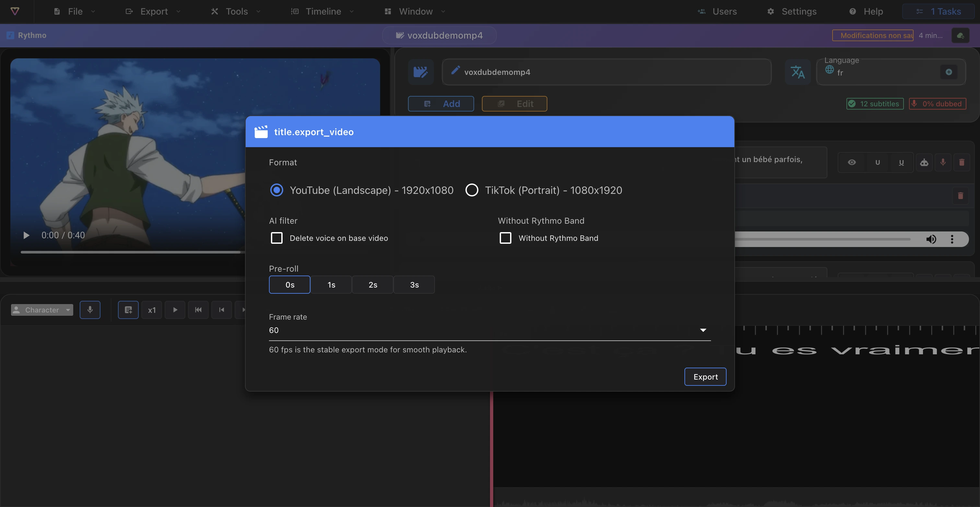Click the Add subtitle button
This screenshot has width=980, height=507.
tap(441, 103)
